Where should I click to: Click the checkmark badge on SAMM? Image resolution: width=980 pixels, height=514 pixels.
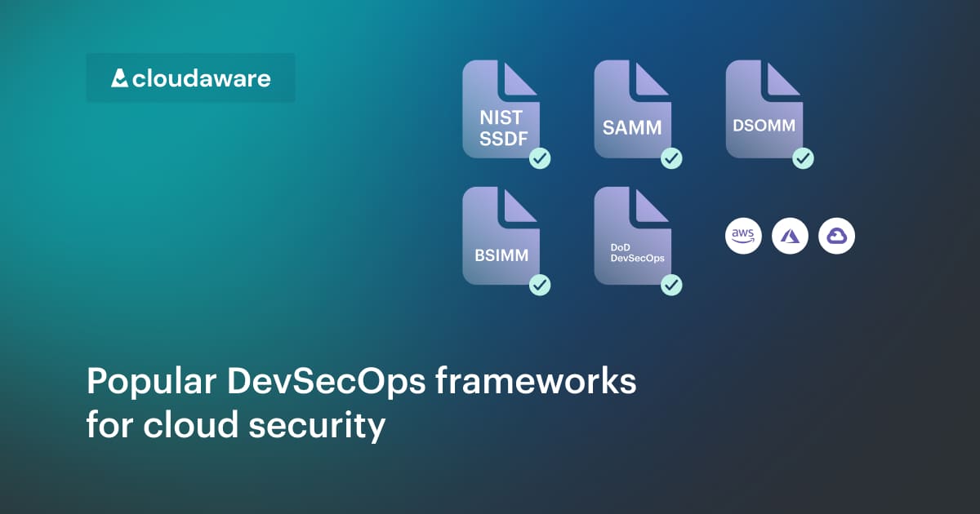click(x=671, y=158)
